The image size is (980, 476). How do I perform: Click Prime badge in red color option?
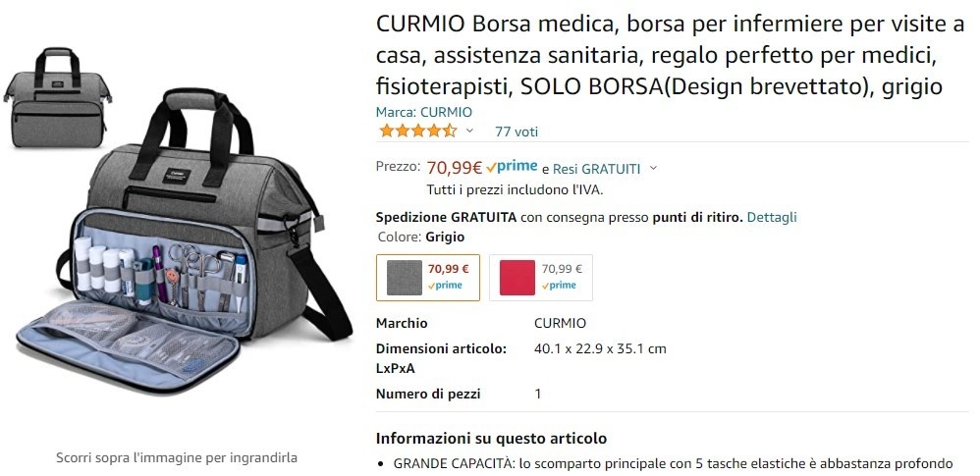[559, 286]
